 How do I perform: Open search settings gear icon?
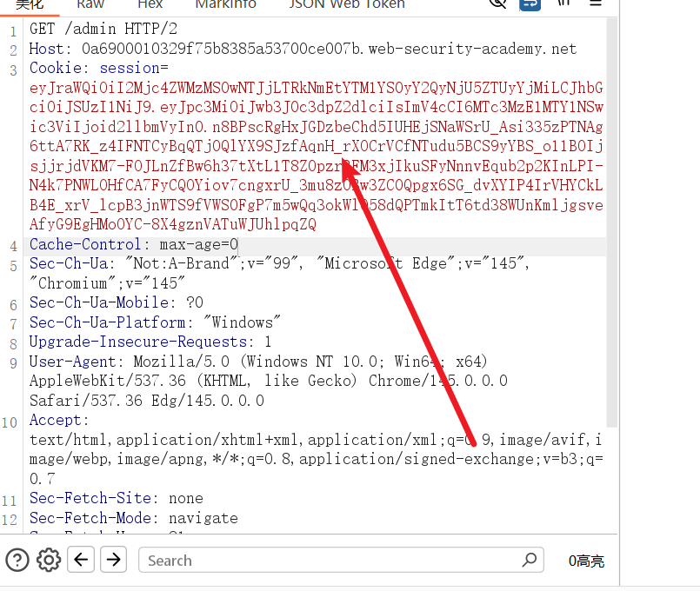[49, 560]
